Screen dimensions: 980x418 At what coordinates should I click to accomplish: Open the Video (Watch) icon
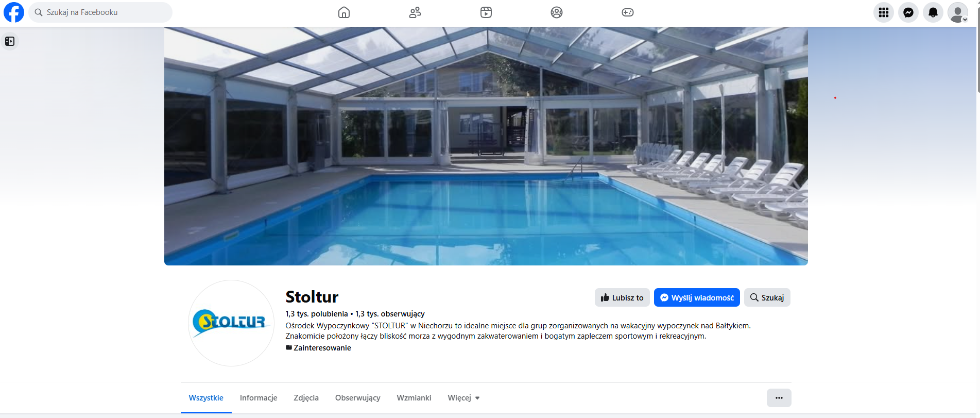click(486, 12)
